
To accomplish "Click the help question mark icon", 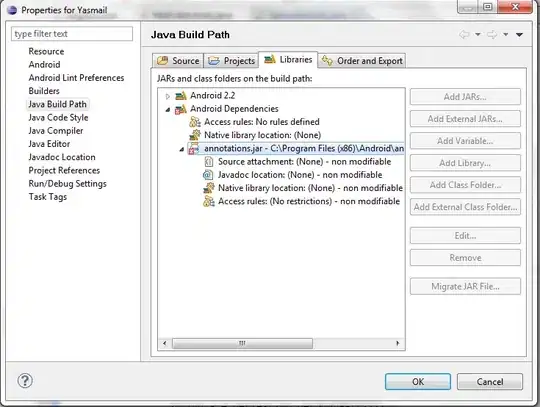I will pos(25,381).
